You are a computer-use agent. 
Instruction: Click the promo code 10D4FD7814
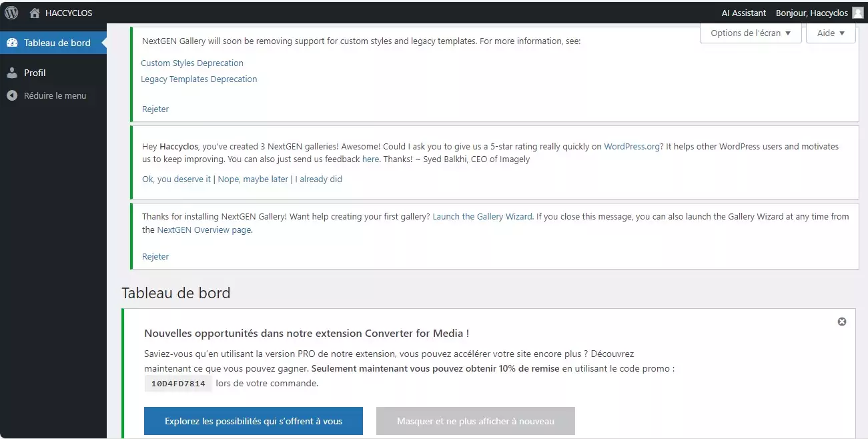coord(178,384)
